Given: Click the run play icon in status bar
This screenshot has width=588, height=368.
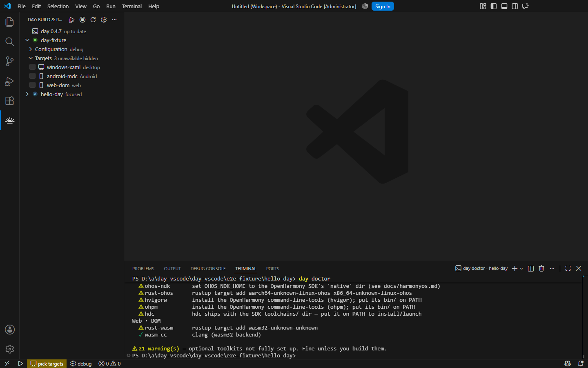Looking at the screenshot, I should click(20, 364).
